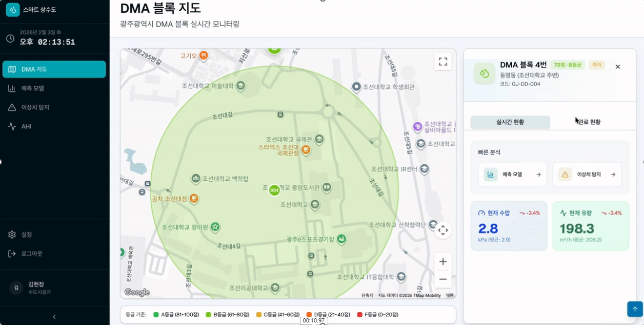Click the 스마트 상수도 logo icon
Screen dimensions: 644x325
(x=13, y=10)
